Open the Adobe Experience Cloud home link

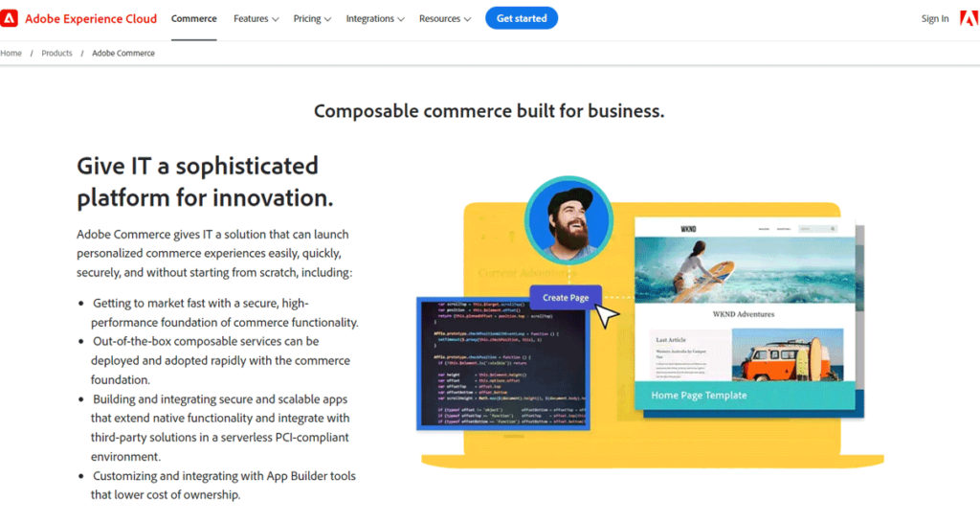click(91, 19)
